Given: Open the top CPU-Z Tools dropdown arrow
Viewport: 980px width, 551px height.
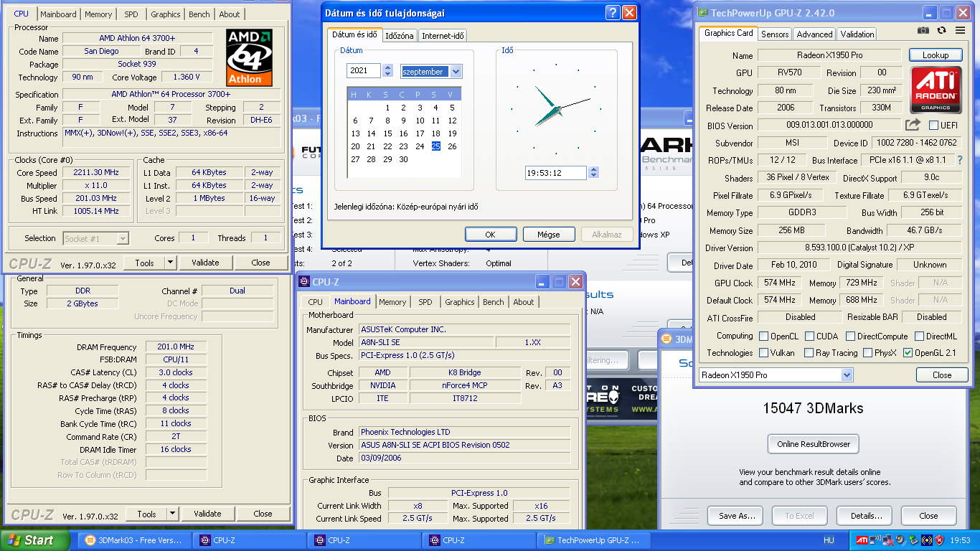Looking at the screenshot, I should click(170, 263).
